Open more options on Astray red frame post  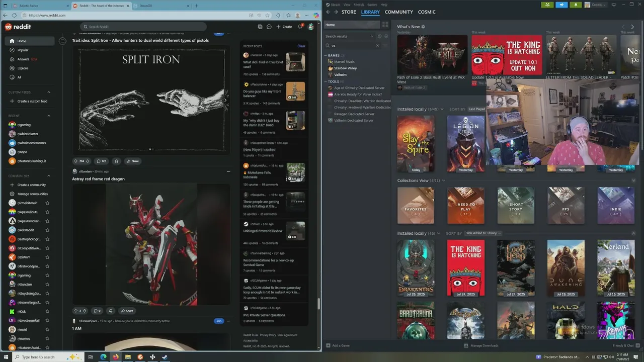click(228, 171)
